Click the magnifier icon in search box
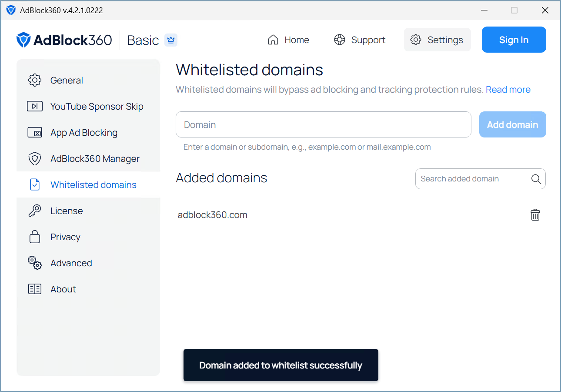 tap(536, 179)
